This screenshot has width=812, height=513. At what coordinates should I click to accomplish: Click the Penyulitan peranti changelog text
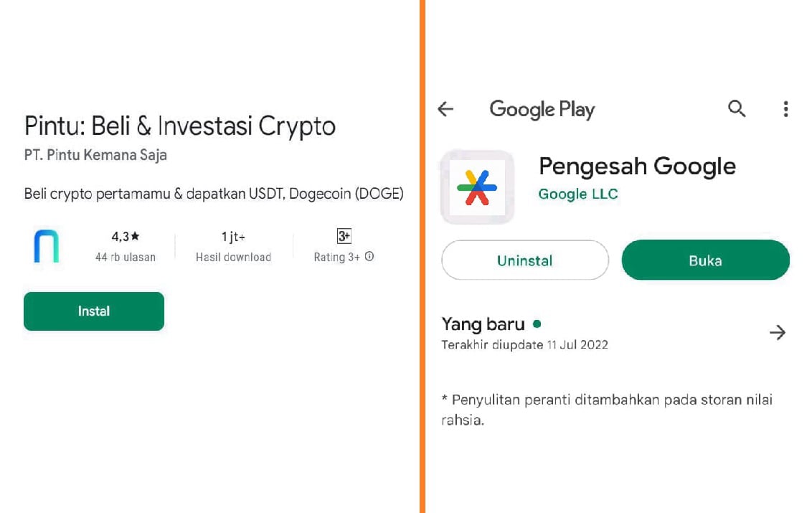coord(606,409)
